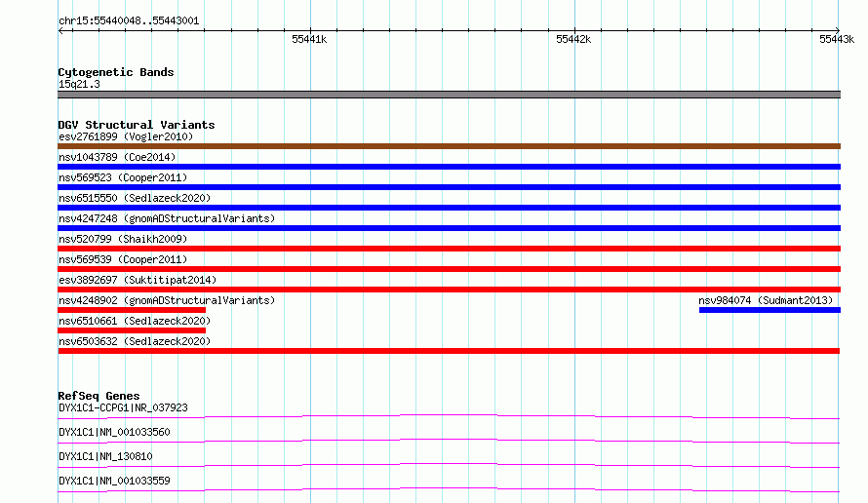The image size is (868, 503).
Task: Click the nsv6503632 (Sedlazeck2020) label
Action: click(135, 341)
